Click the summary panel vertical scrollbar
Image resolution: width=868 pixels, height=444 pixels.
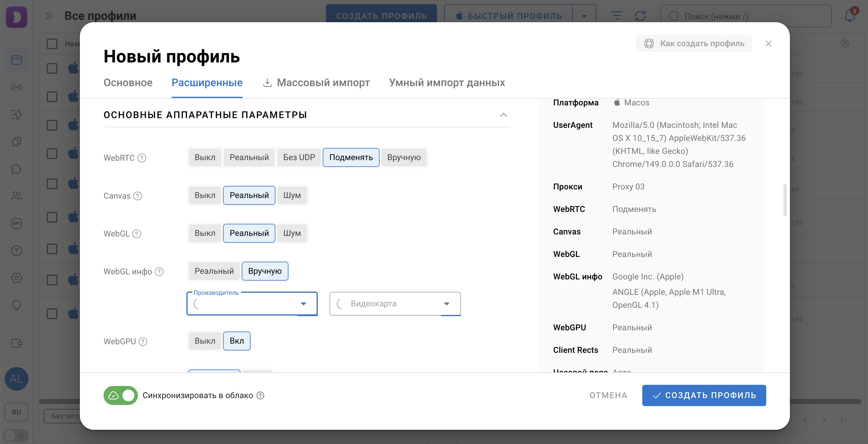[x=785, y=200]
